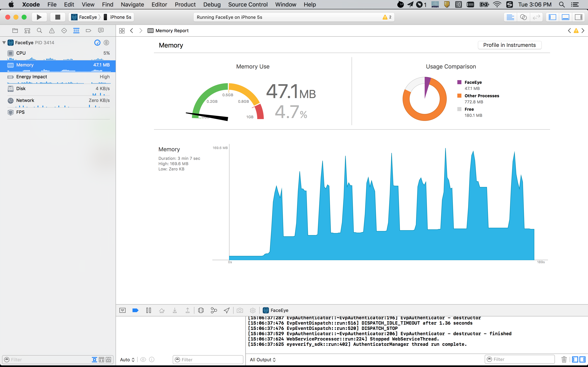
Task: Click the Simulate Location arrow icon
Action: point(227,310)
